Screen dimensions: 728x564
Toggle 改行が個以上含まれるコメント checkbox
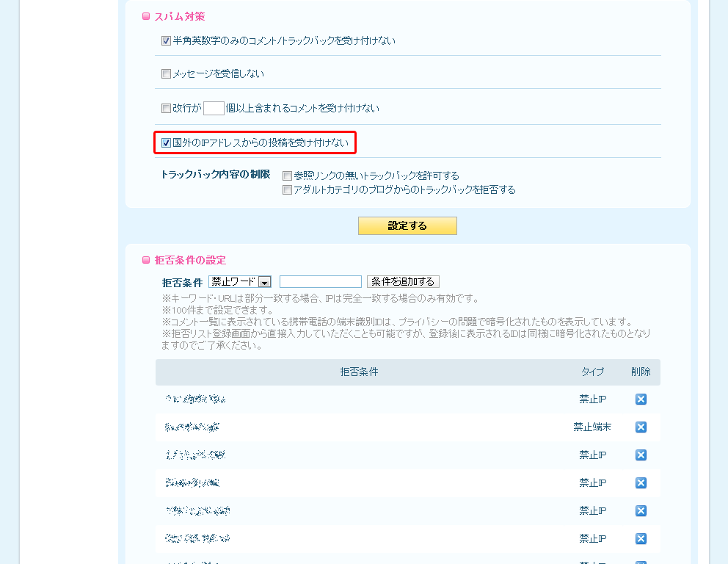pos(166,108)
